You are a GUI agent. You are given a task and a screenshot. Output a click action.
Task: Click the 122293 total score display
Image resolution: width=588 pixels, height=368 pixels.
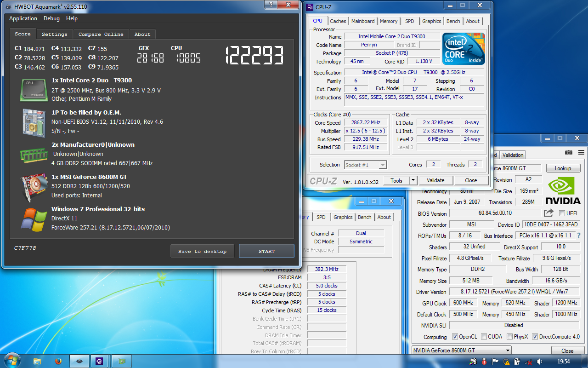click(254, 56)
